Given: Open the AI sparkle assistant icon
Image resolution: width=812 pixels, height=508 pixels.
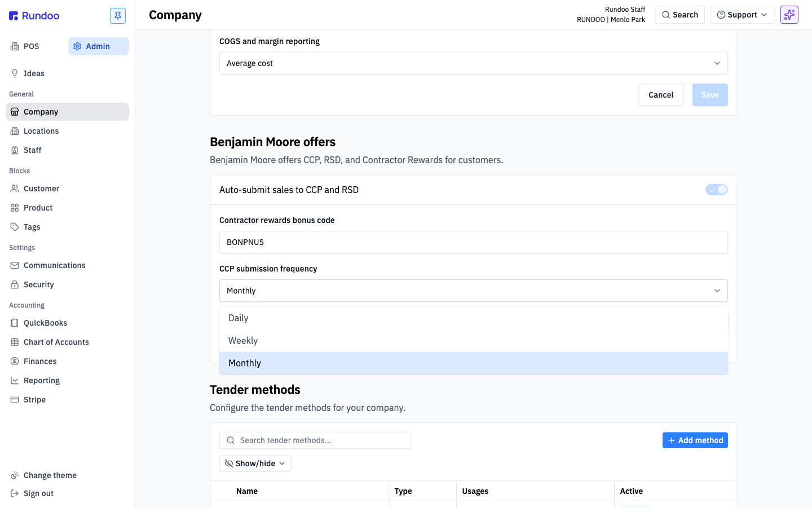Looking at the screenshot, I should pos(789,15).
